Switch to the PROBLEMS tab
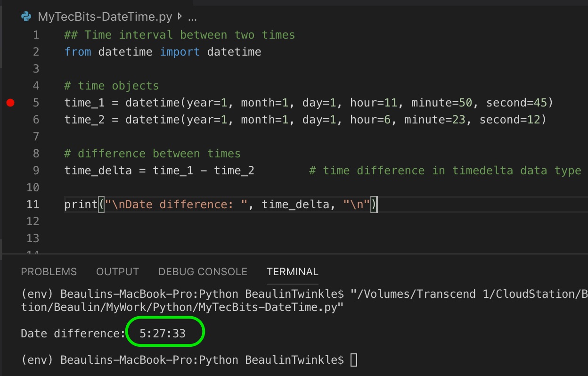 (49, 271)
